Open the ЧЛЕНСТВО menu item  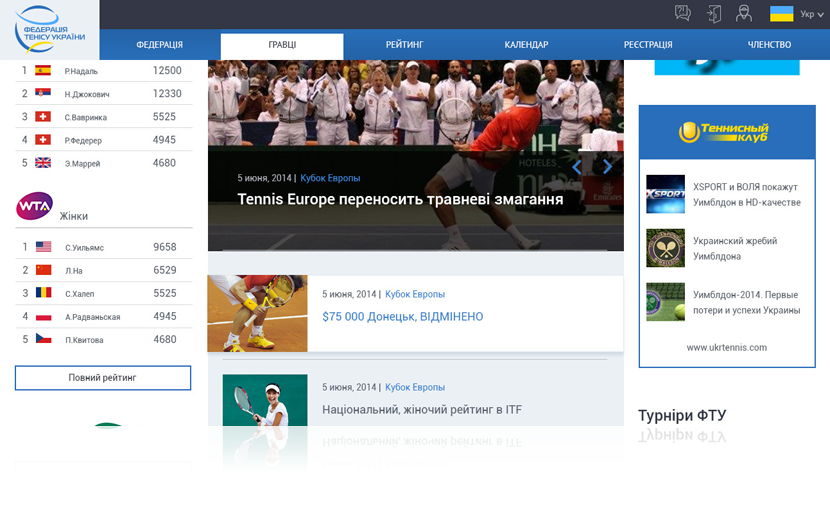click(x=769, y=45)
